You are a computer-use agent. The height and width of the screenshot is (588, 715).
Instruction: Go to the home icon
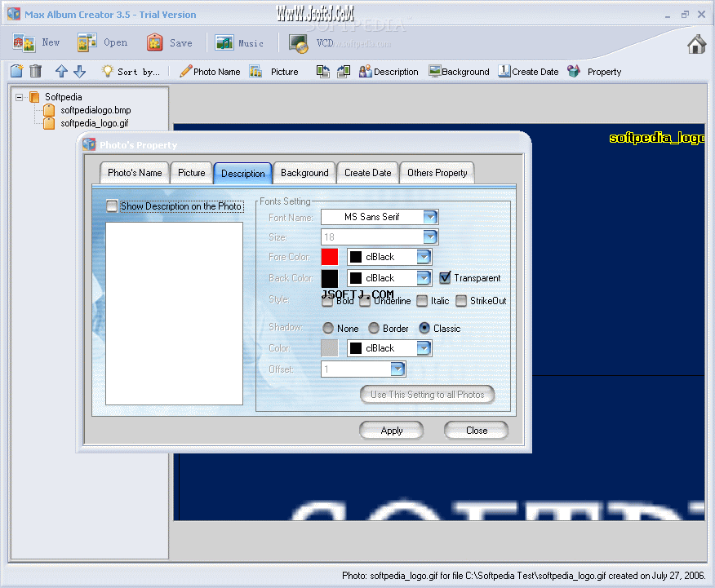point(696,44)
